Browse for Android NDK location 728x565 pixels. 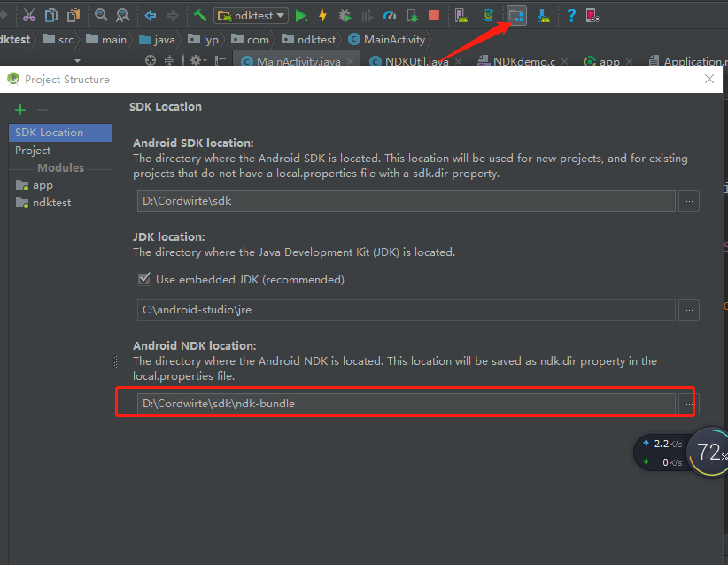click(x=689, y=404)
